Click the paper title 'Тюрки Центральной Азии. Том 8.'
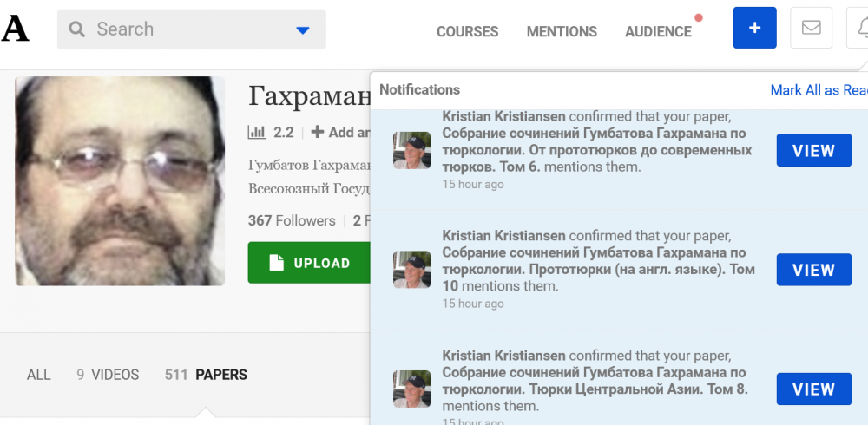The height and width of the screenshot is (425, 868). (x=595, y=381)
